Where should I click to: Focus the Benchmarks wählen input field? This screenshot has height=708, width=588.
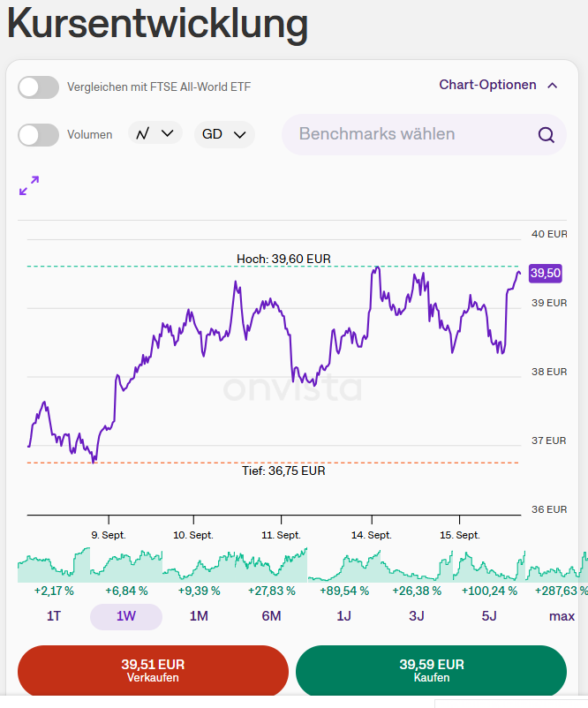click(x=424, y=134)
